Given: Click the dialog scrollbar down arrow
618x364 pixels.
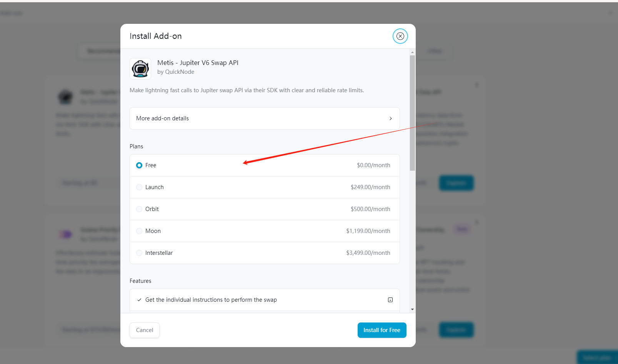Looking at the screenshot, I should pyautogui.click(x=412, y=309).
